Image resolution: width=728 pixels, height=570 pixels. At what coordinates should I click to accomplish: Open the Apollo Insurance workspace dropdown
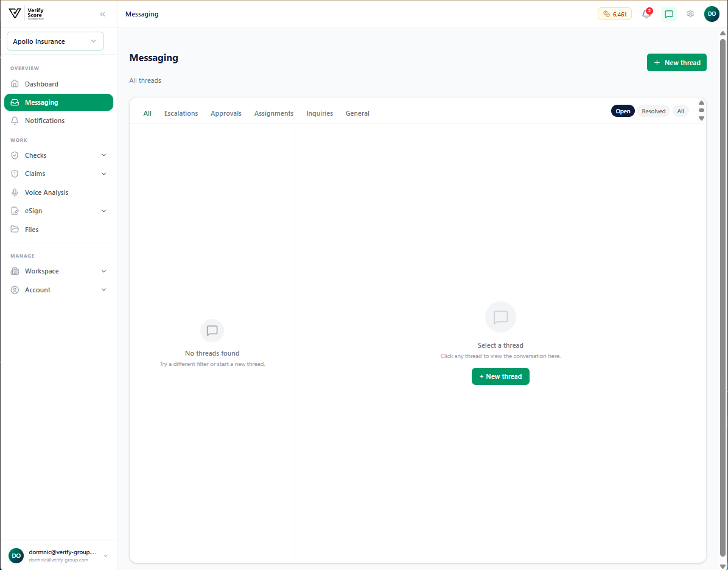coord(55,41)
